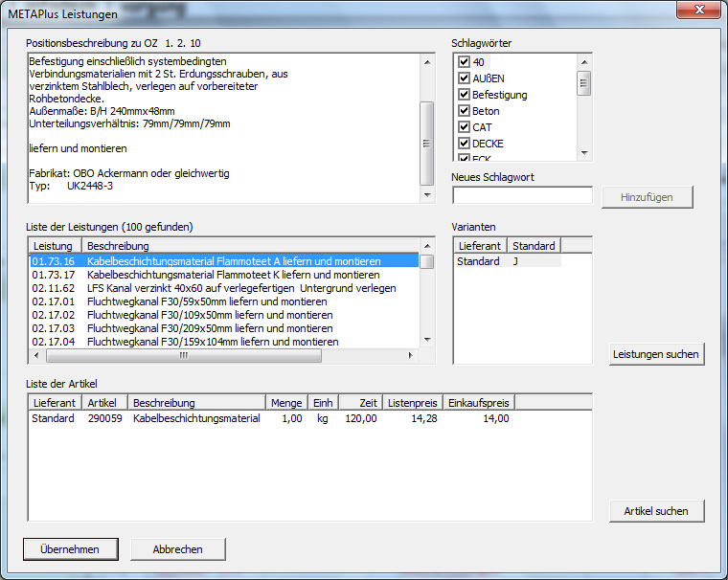Click scroll-up arrow of the Positionsbeschreibung text box

point(427,62)
